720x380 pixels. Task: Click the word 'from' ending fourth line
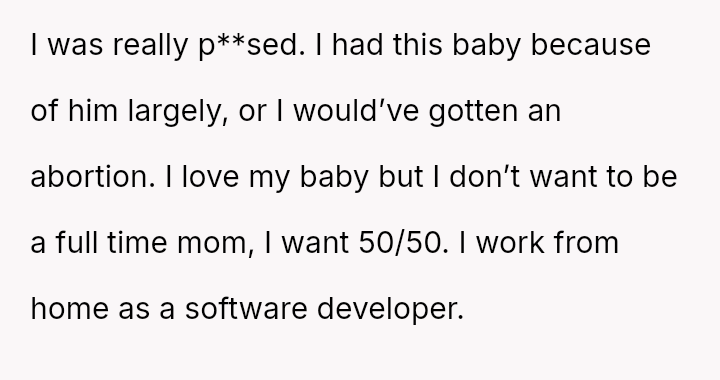586,242
